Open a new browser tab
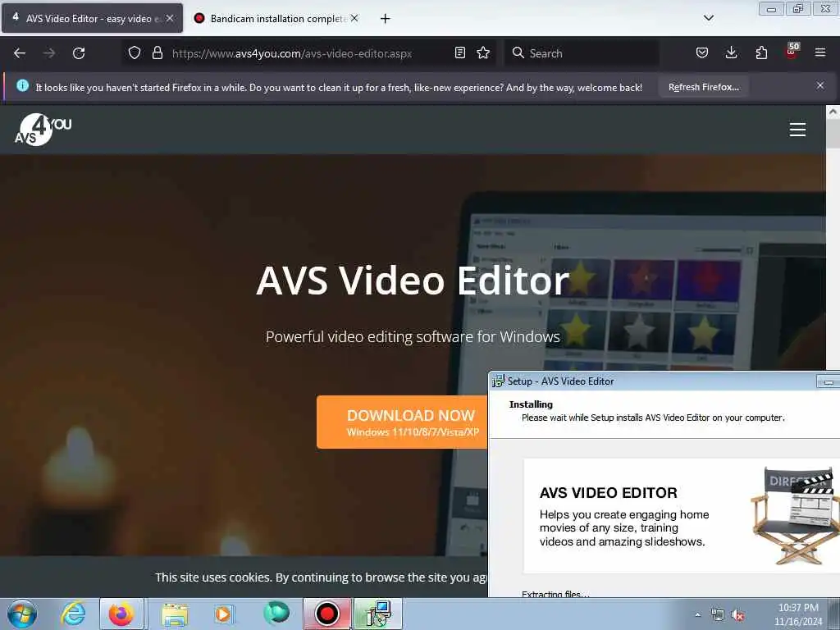The width and height of the screenshot is (840, 630). 386,19
